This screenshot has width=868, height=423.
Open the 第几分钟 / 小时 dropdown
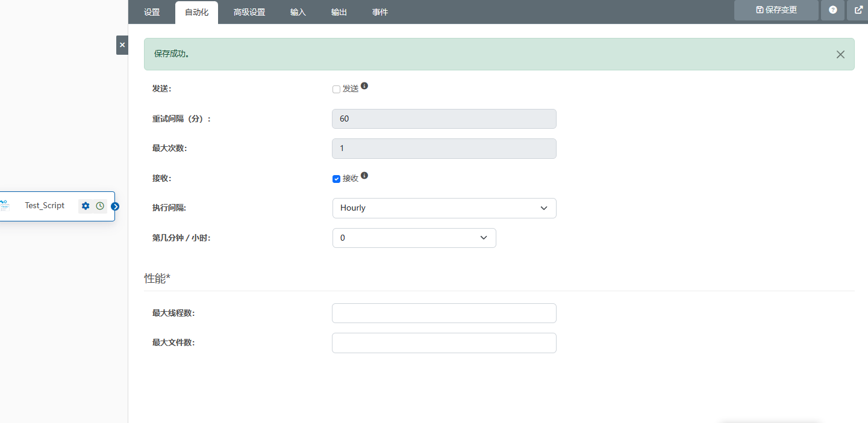414,238
